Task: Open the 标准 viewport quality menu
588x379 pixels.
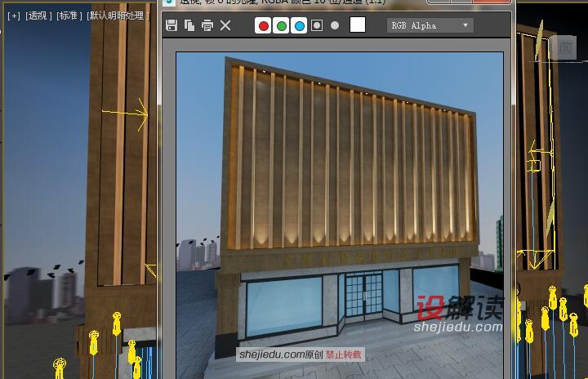Action: point(69,16)
